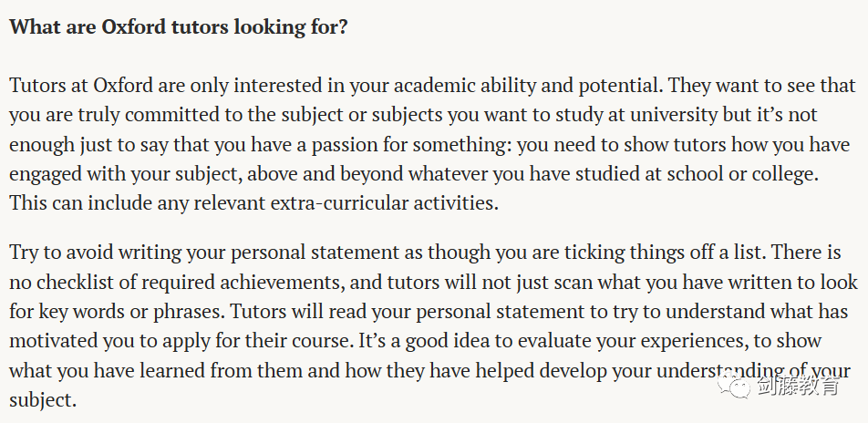This screenshot has width=868, height=423.
Task: Click the final word 'subject.' on the last line
Action: click(x=43, y=400)
